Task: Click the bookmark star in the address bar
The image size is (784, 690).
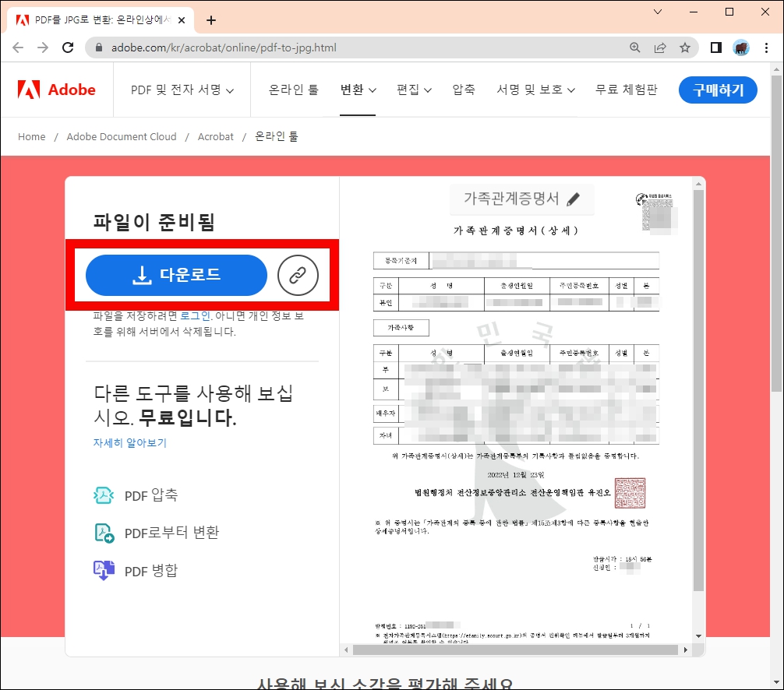Action: click(685, 47)
